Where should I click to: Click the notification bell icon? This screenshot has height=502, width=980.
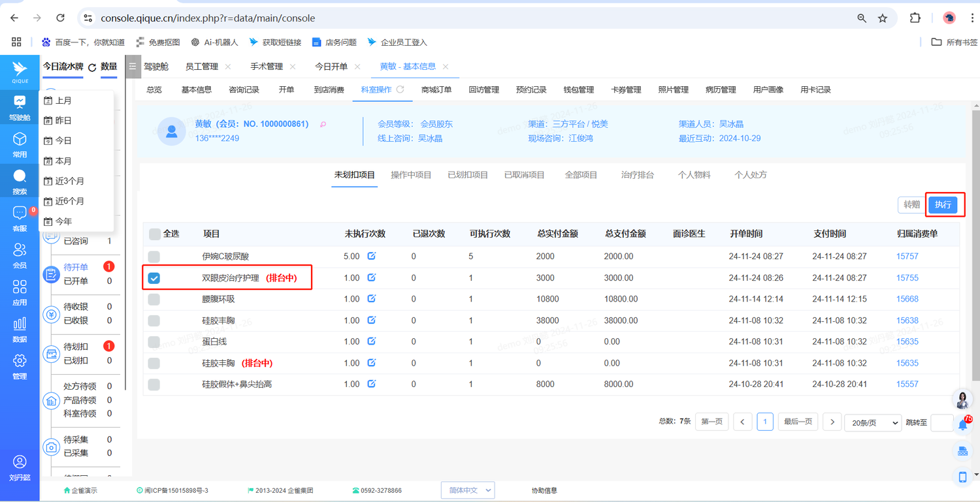pos(962,425)
